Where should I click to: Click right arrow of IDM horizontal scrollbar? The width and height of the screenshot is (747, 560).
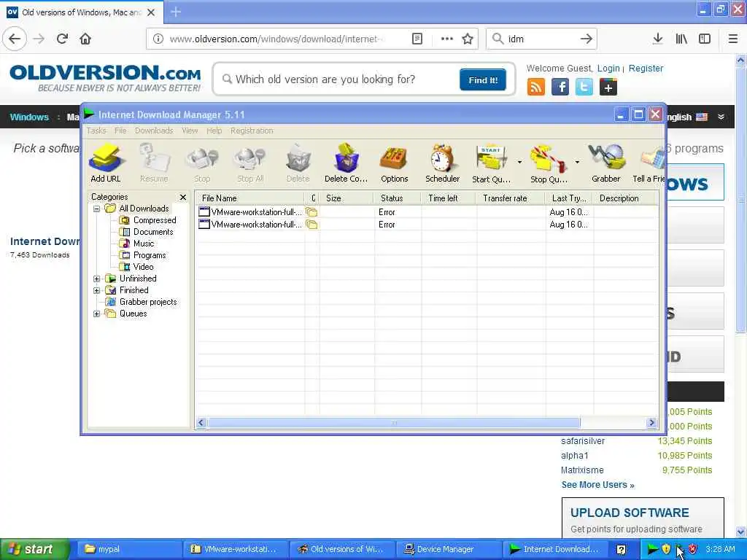(651, 423)
